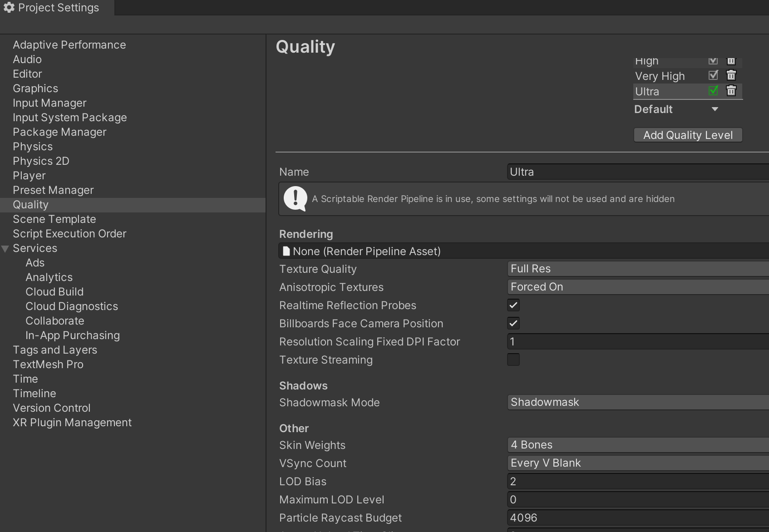
Task: Delete the Very High quality level
Action: pyautogui.click(x=731, y=75)
